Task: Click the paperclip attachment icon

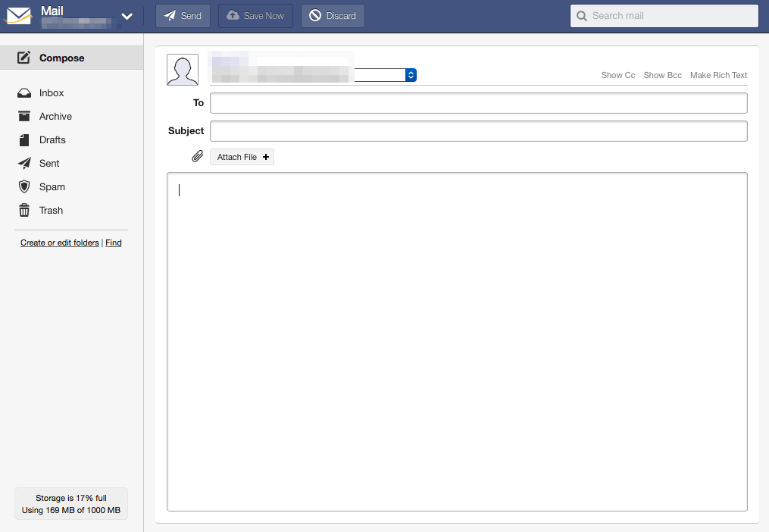Action: tap(197, 156)
